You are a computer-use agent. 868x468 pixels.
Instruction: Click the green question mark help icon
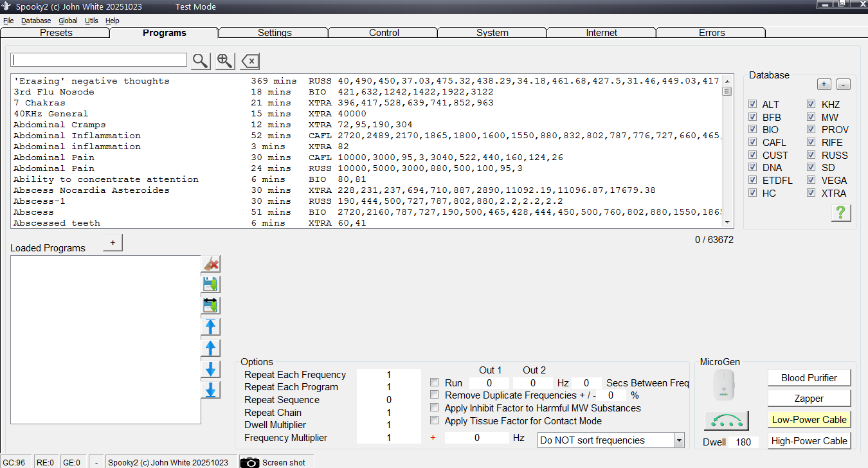(x=840, y=213)
